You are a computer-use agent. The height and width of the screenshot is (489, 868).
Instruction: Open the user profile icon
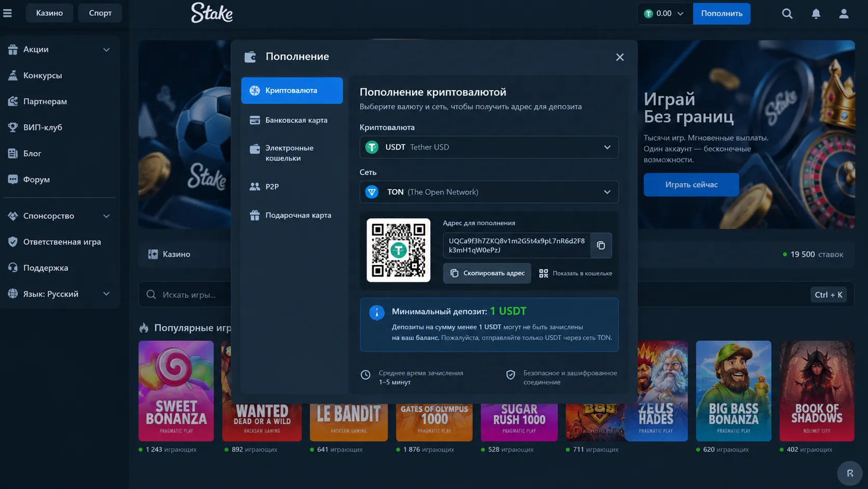[844, 14]
